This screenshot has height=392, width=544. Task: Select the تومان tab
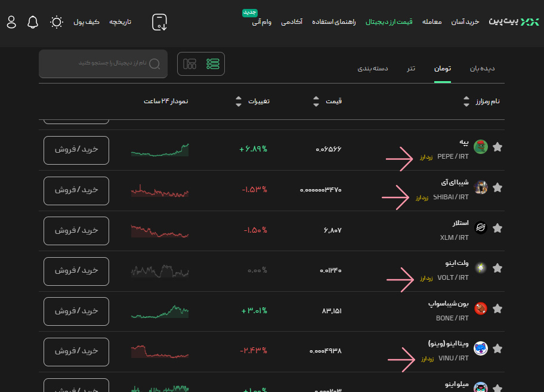point(443,69)
